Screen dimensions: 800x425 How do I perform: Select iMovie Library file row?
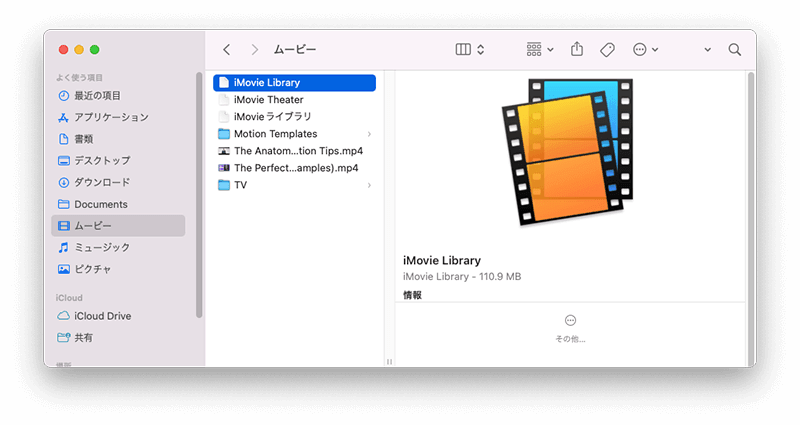click(294, 83)
